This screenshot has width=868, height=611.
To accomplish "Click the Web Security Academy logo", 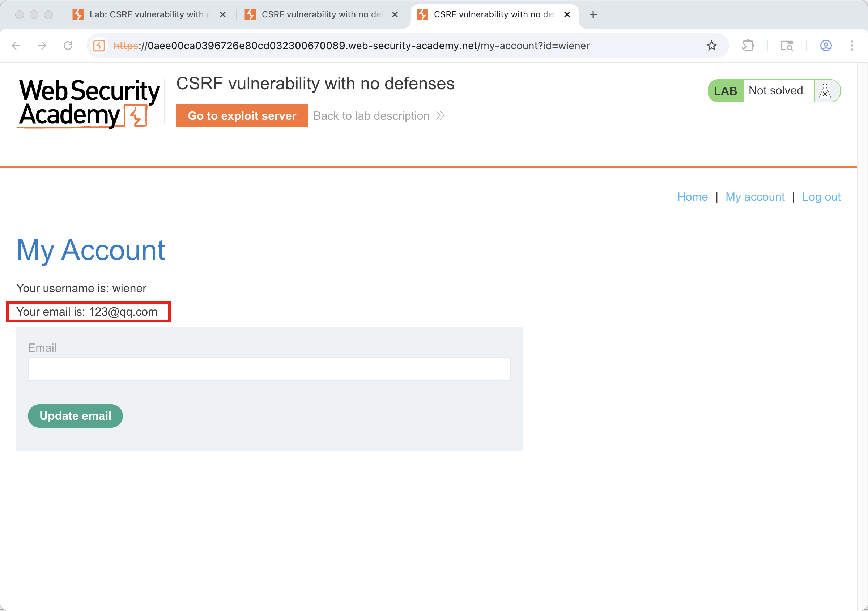I will click(89, 103).
